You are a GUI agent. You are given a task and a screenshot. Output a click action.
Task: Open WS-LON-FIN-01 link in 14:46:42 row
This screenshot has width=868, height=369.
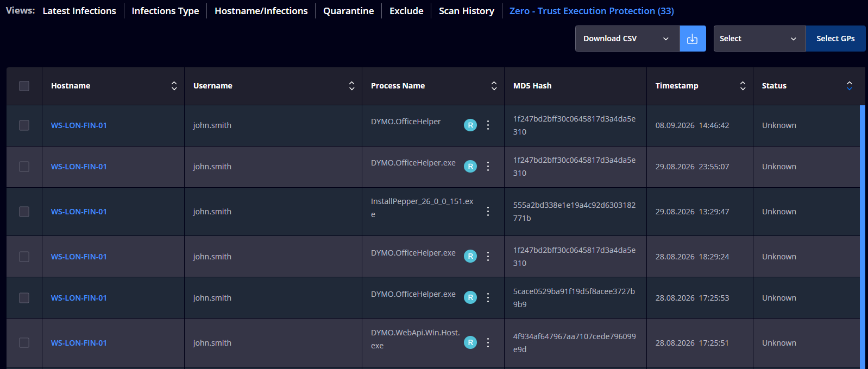[79, 125]
